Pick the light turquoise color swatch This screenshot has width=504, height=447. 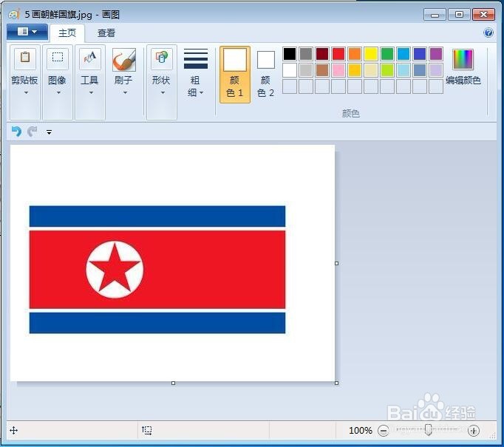point(403,70)
